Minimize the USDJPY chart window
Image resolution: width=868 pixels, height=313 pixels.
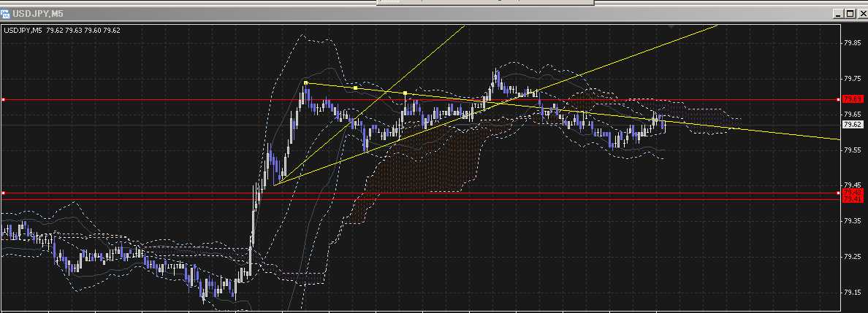click(x=838, y=13)
